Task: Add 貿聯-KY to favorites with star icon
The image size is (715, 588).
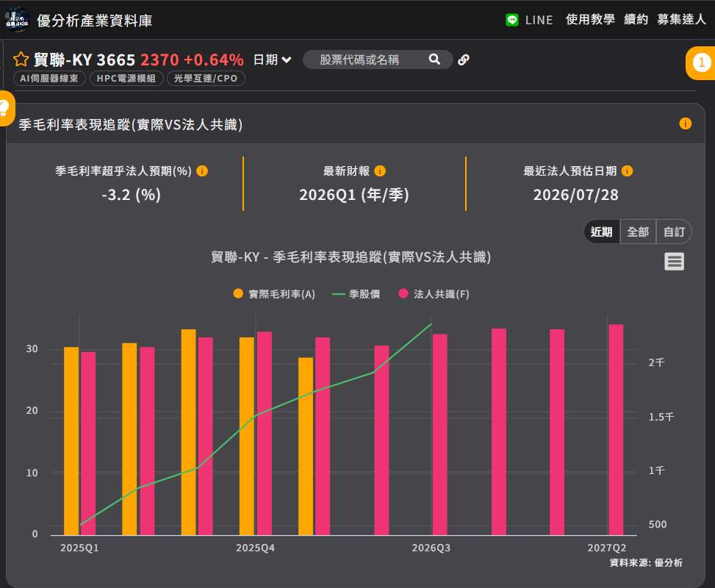Action: point(21,60)
